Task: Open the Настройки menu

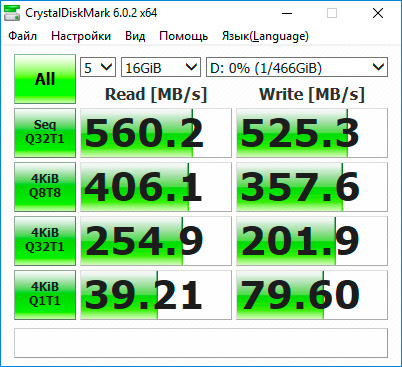Action: point(81,36)
